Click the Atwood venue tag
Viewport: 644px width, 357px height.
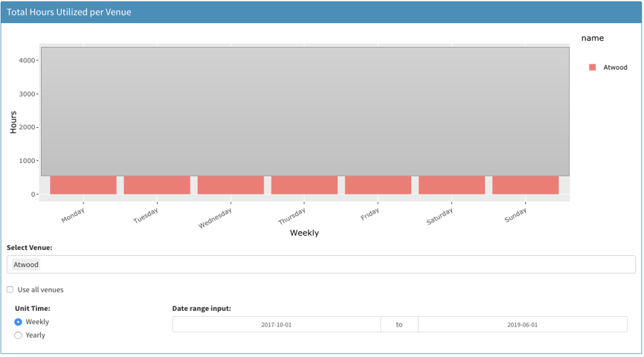[x=26, y=264]
